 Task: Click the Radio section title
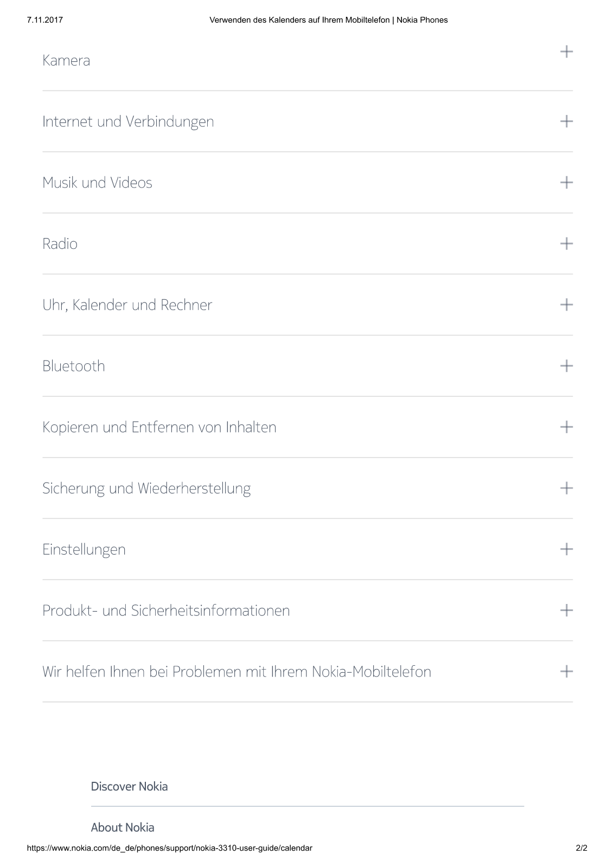(x=60, y=243)
